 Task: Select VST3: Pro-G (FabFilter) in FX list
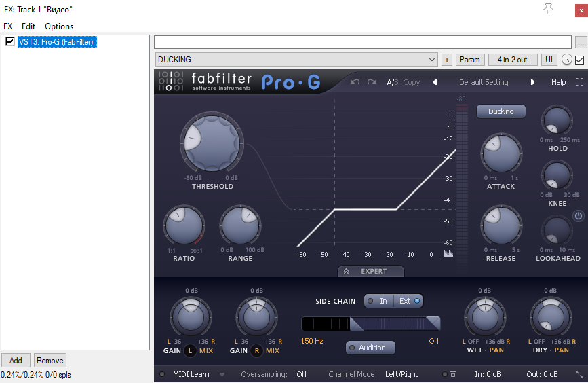tap(57, 41)
